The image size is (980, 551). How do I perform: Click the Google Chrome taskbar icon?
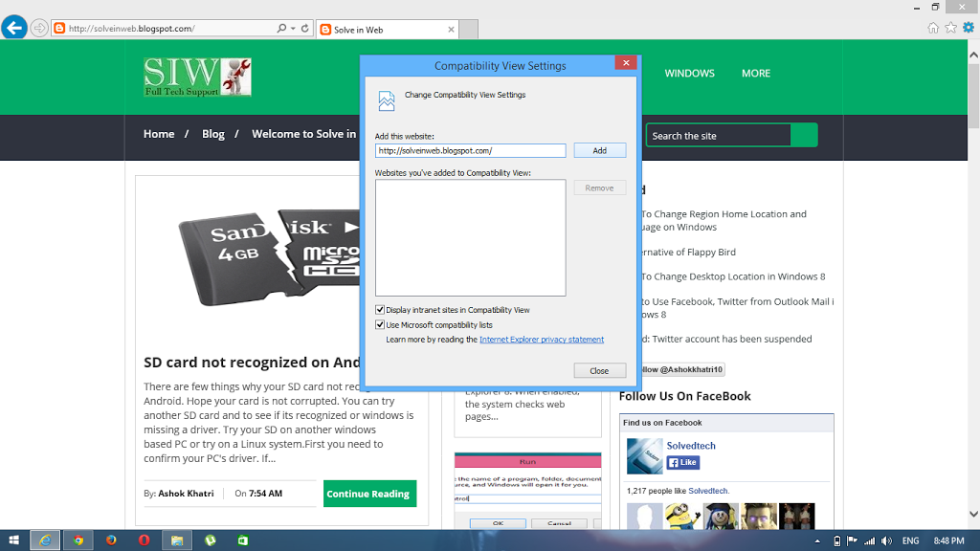click(78, 540)
